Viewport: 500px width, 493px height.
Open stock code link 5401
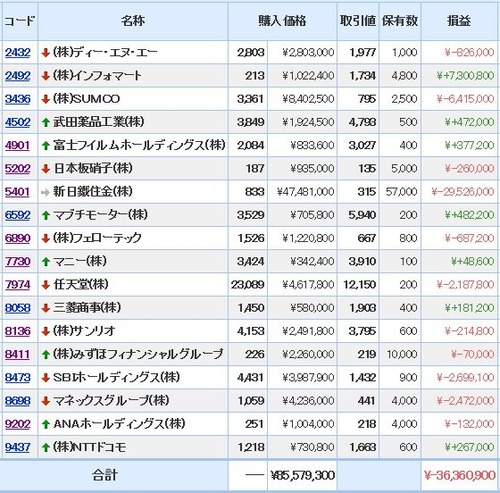pyautogui.click(x=17, y=192)
